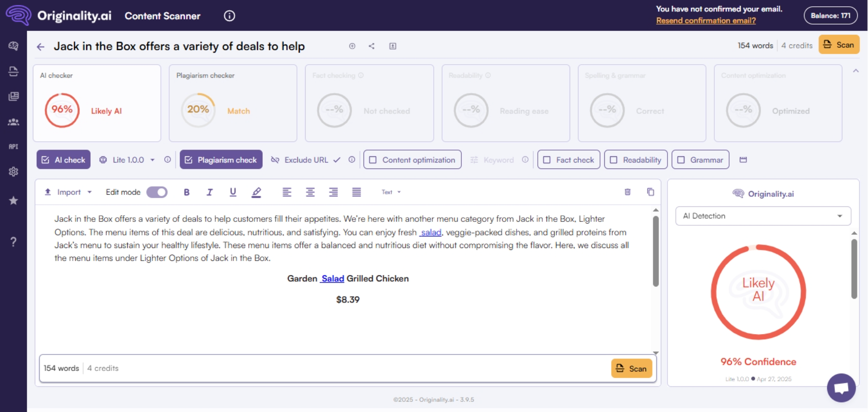Copy content with the copy icon
This screenshot has width=868, height=412.
(x=651, y=192)
